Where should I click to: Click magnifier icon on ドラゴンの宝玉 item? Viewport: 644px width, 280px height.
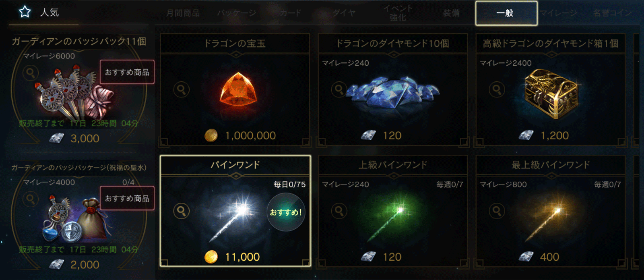(182, 89)
